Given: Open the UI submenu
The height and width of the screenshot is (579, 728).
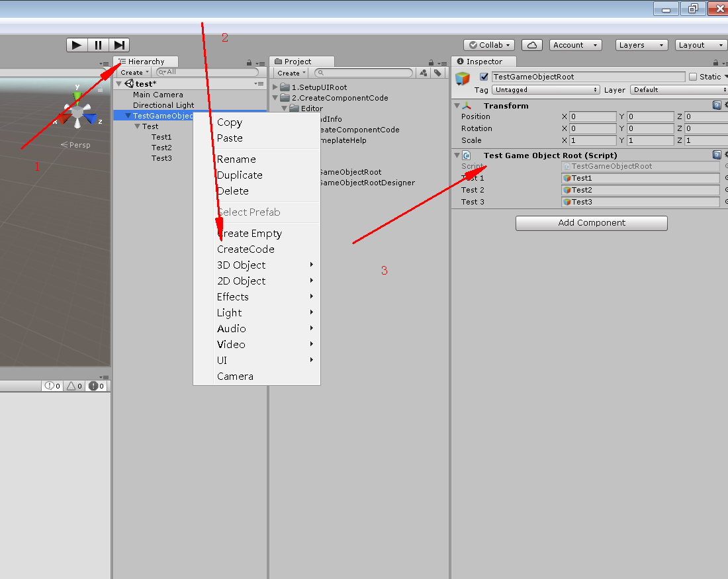Looking at the screenshot, I should tap(257, 361).
